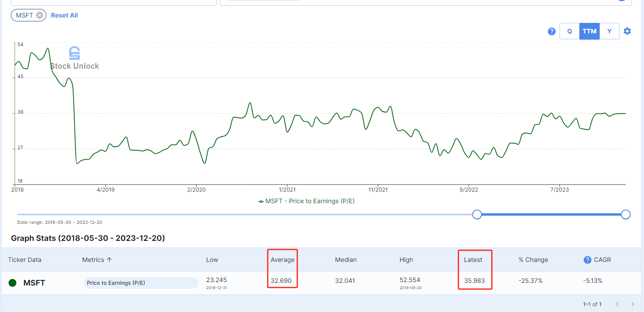The width and height of the screenshot is (644, 312).
Task: Select the high value 52.554
Action: (x=410, y=280)
